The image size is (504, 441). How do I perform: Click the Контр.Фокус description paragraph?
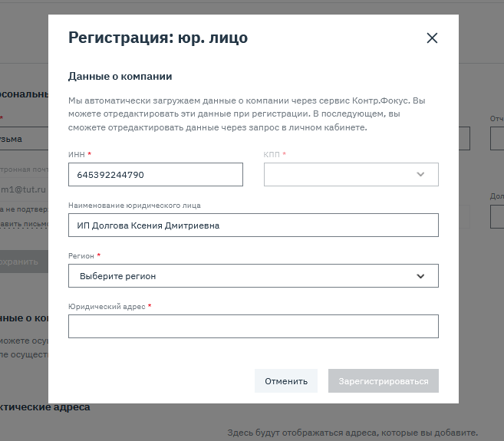point(246,114)
